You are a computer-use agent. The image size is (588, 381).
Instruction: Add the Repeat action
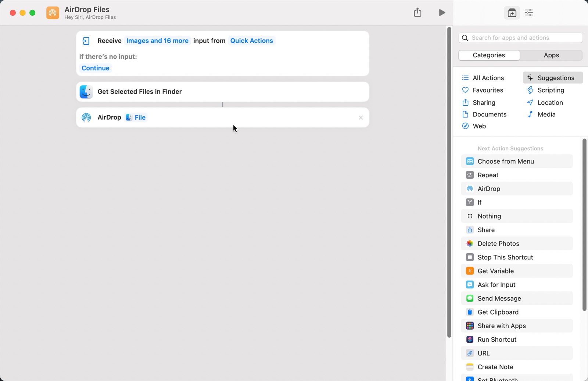(517, 175)
